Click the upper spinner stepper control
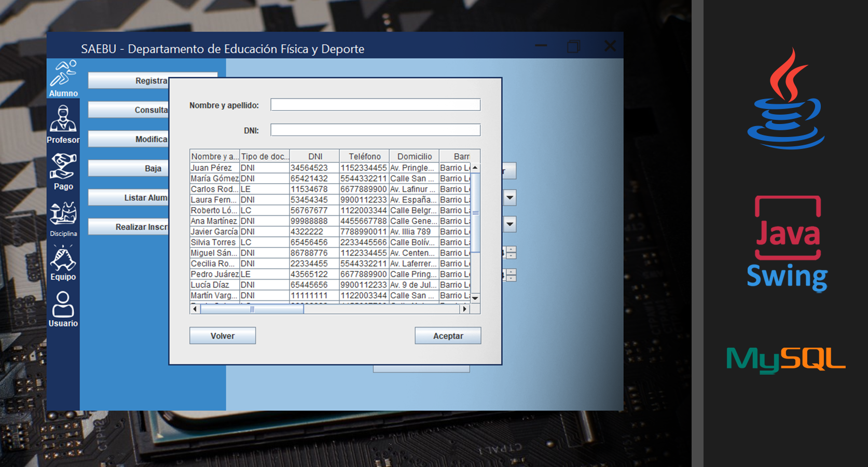Screen dimensions: 868x467 tap(511, 253)
